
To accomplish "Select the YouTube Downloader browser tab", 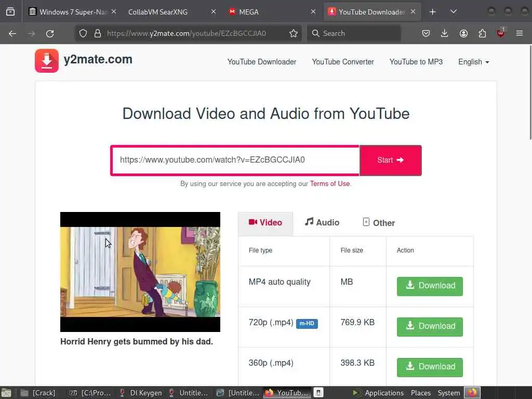I will [x=371, y=12].
